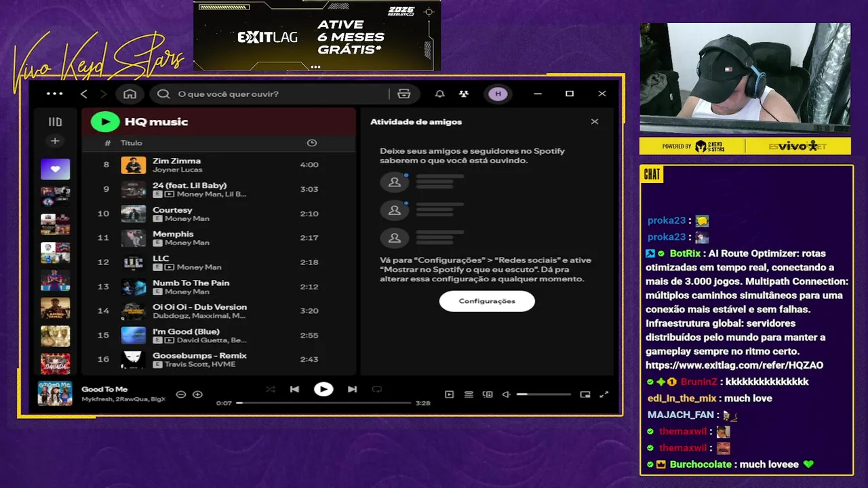
Task: Enter full screen mode icon
Action: (x=604, y=394)
